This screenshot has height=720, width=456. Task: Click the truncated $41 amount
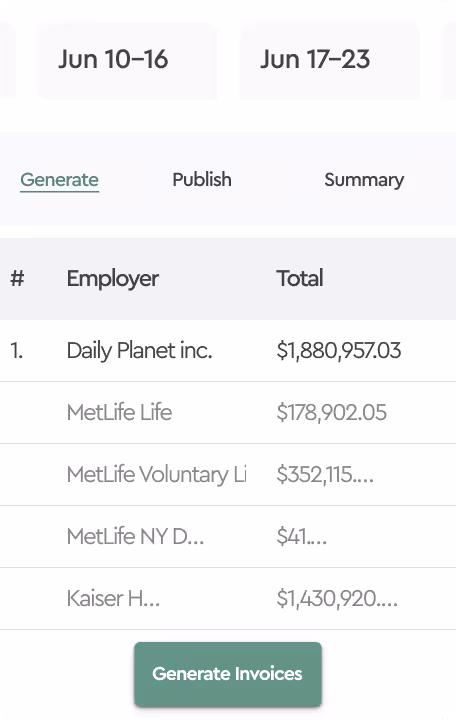(x=302, y=536)
